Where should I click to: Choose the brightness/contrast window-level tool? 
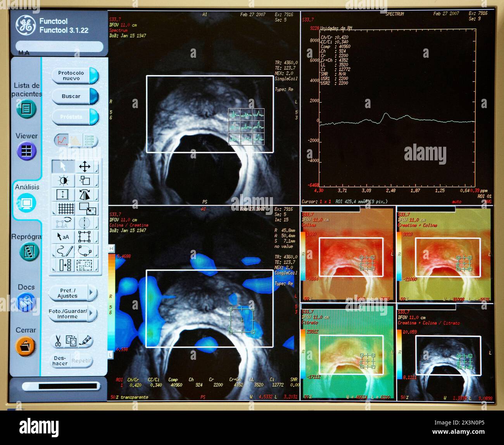[x=63, y=181]
